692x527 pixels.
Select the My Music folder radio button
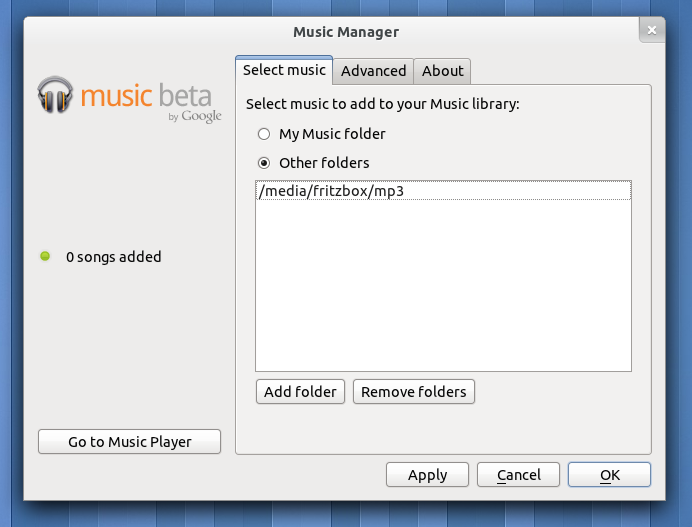coord(264,134)
